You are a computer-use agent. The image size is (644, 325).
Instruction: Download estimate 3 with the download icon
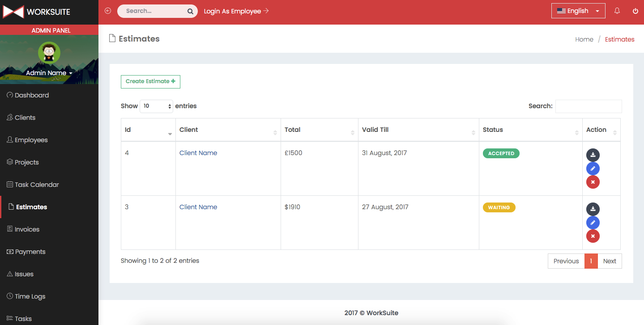click(593, 209)
